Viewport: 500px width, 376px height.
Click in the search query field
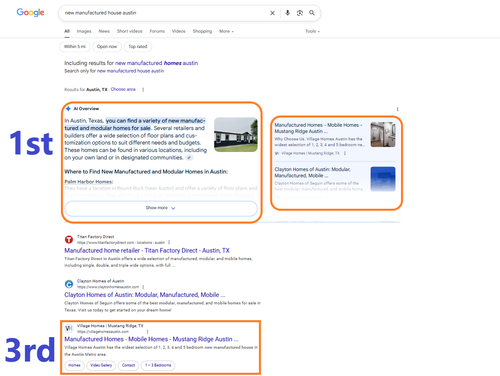[165, 13]
